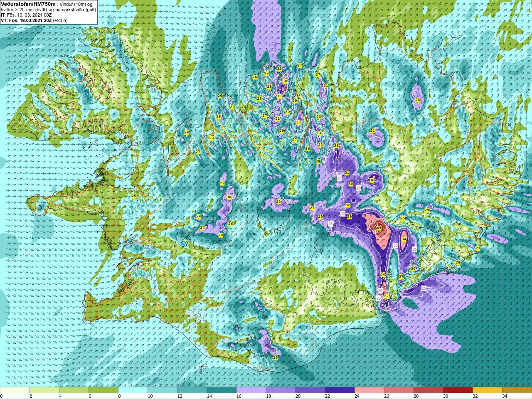Click the legend scale number 0
The width and height of the screenshot is (532, 399).
pos(2,396)
